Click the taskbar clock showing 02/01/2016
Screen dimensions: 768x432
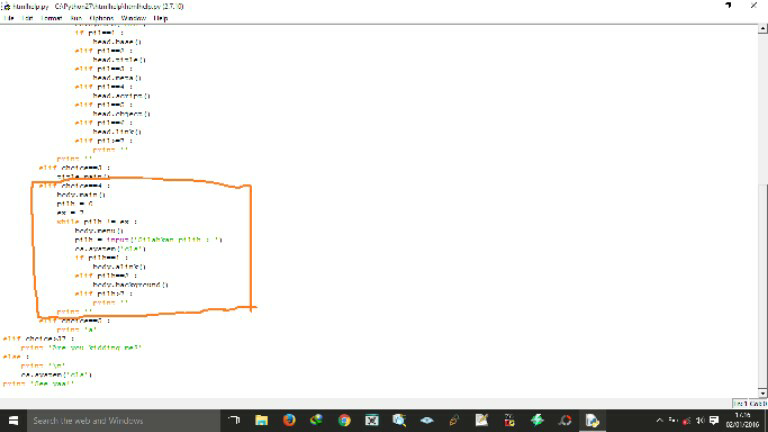coord(742,420)
